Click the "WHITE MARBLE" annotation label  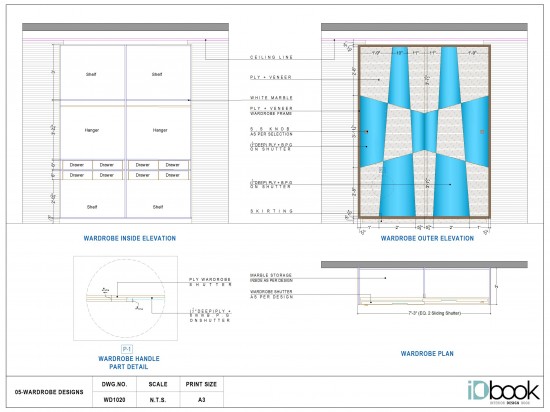[271, 98]
